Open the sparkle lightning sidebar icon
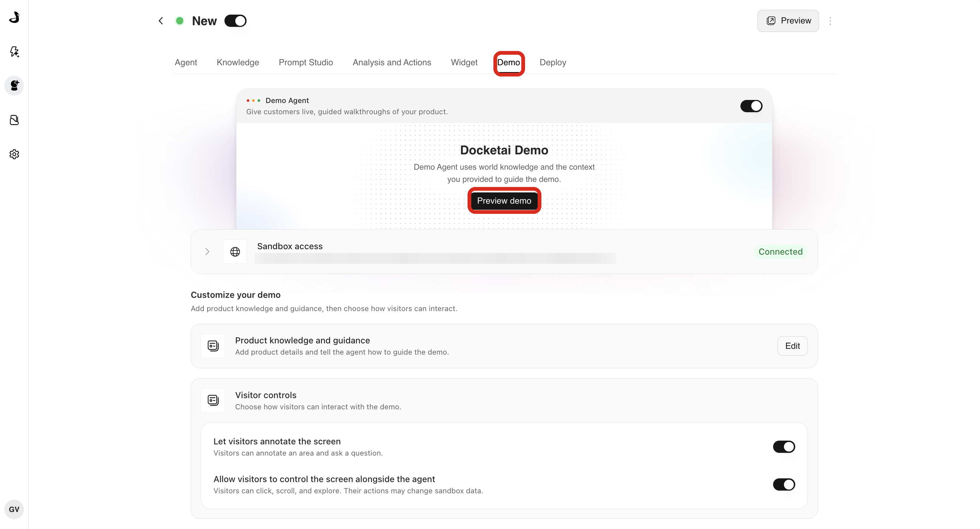Image resolution: width=980 pixels, height=529 pixels. point(14,51)
